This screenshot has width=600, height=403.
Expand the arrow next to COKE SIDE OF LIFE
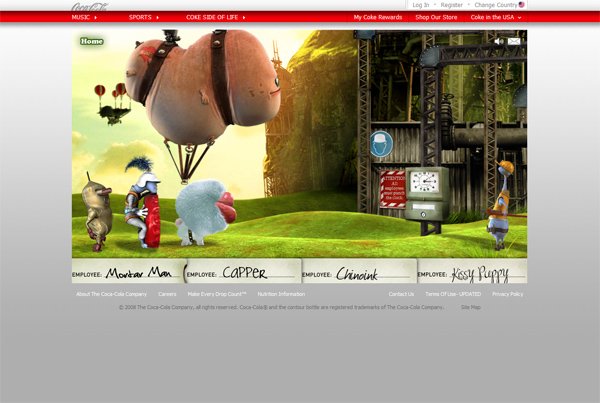click(x=244, y=18)
